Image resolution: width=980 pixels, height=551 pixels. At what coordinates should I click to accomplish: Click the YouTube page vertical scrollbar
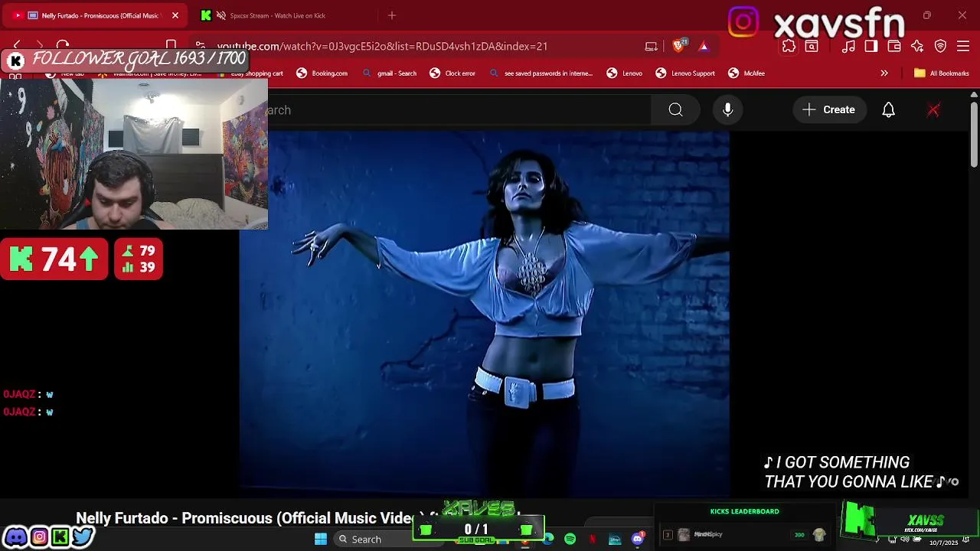(974, 134)
